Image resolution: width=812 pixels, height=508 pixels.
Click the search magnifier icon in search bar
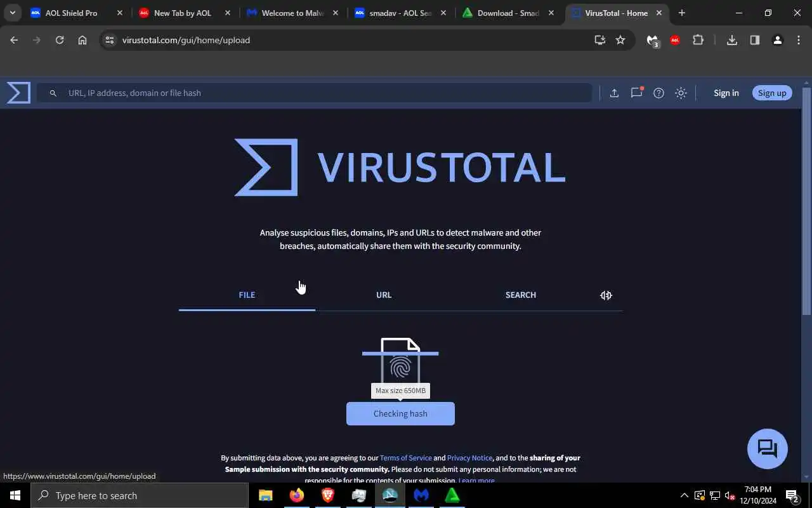click(53, 93)
